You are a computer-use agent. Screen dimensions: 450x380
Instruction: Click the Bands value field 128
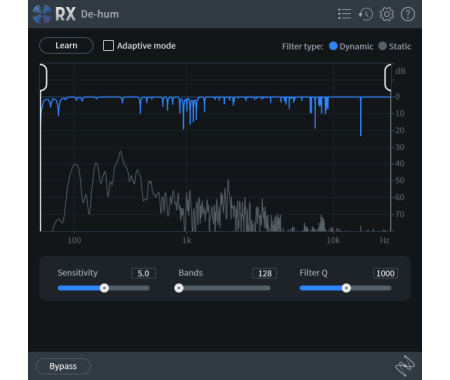point(265,273)
